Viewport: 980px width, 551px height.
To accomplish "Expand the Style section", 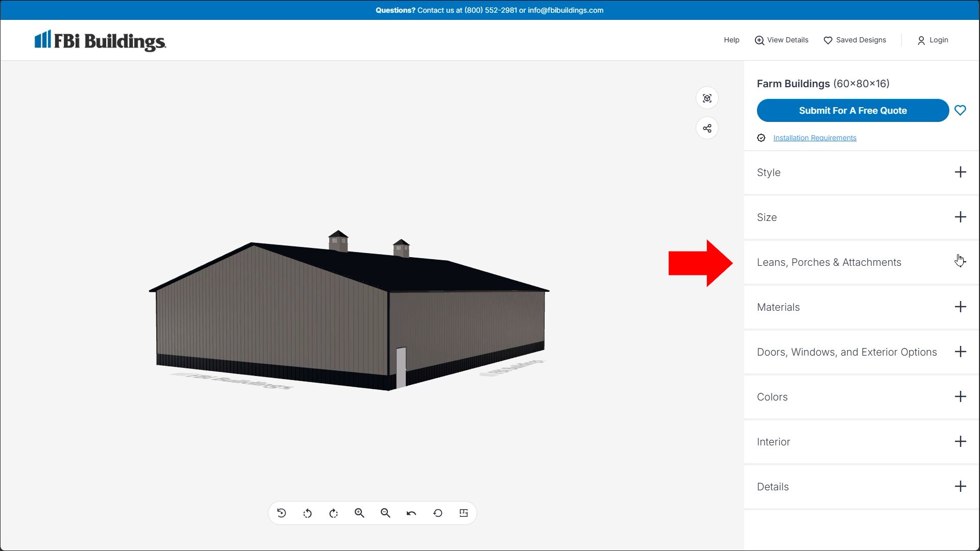I will point(960,172).
